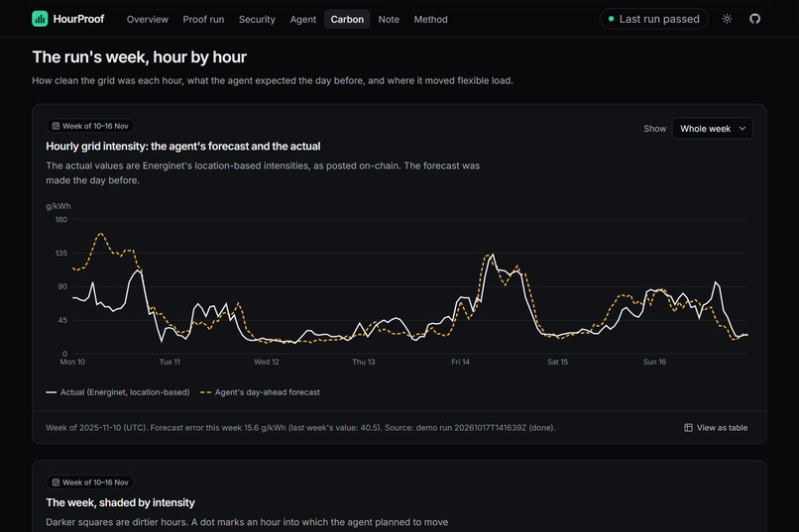Click the Sat 15 axis label

click(x=557, y=362)
